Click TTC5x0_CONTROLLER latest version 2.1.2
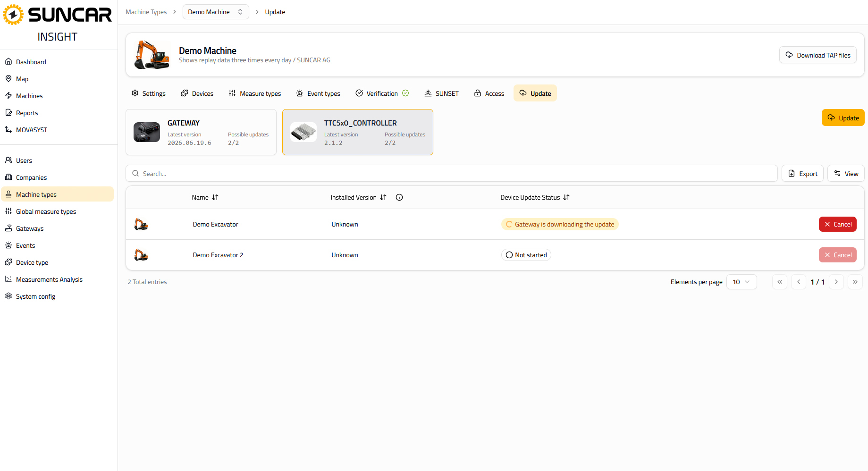 click(x=333, y=143)
